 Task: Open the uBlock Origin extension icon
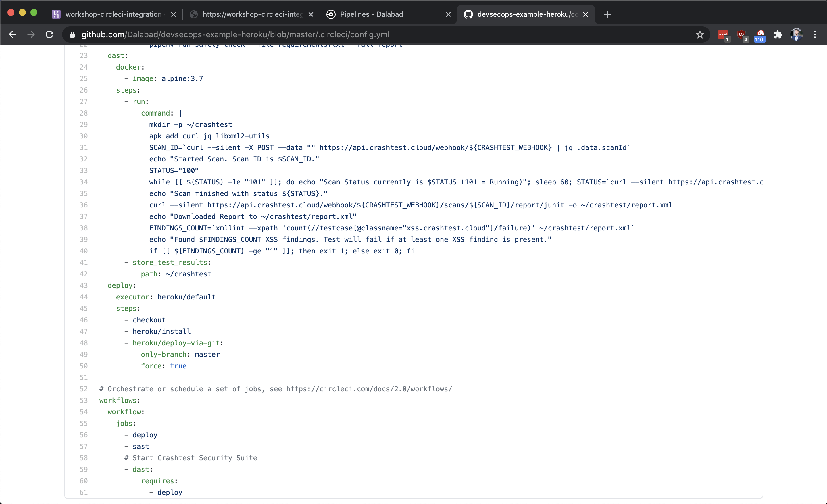(x=741, y=34)
